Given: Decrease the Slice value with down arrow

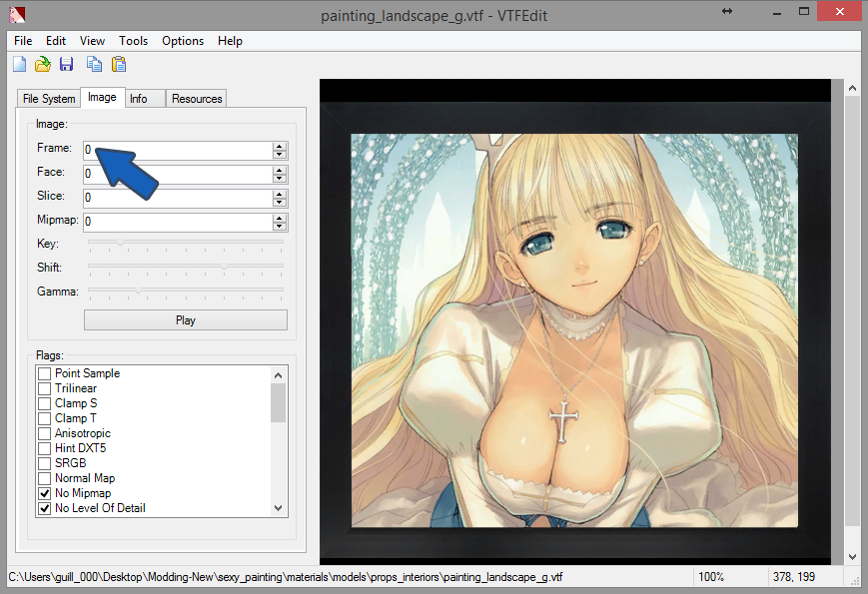Looking at the screenshot, I should (280, 202).
